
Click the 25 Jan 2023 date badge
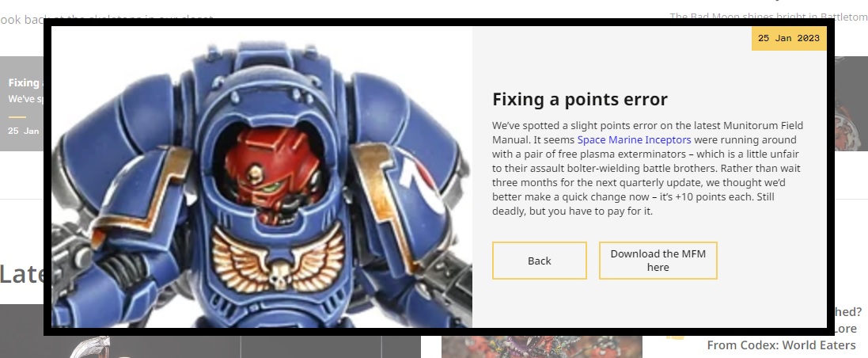(x=788, y=38)
